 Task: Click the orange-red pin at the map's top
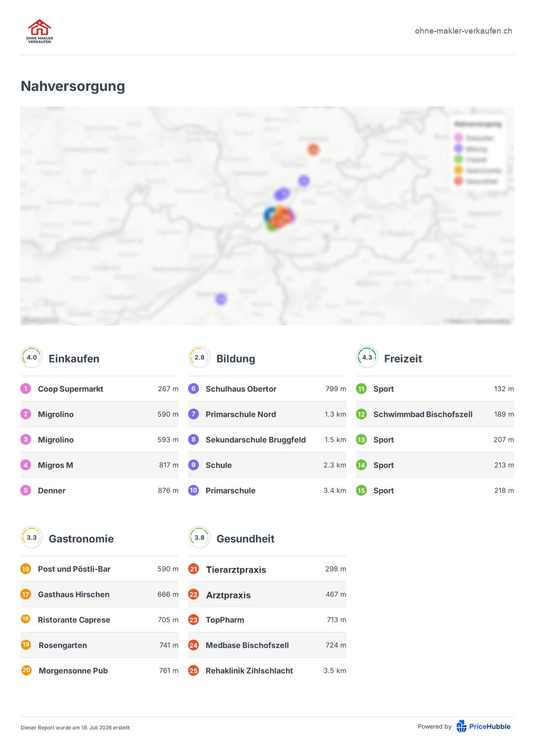point(313,150)
